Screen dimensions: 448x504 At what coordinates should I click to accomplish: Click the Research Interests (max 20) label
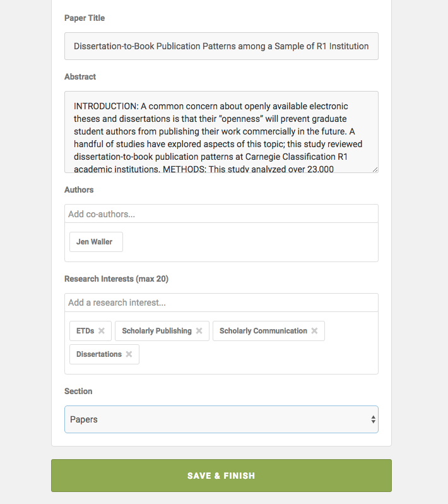(116, 279)
